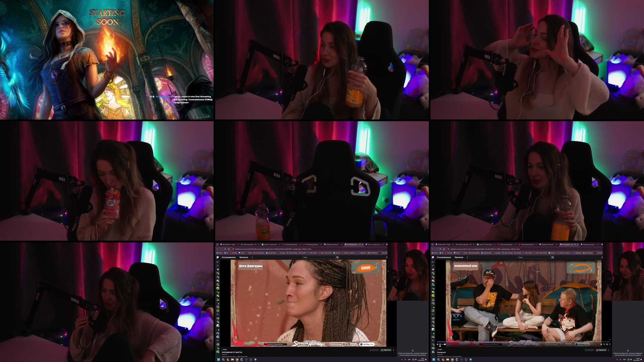This screenshot has height=362, width=644.
Task: Click Поделиться under 'РАЗРЫВНАЯ ОТ МАРТЫ' clip
Action: coord(386,350)
